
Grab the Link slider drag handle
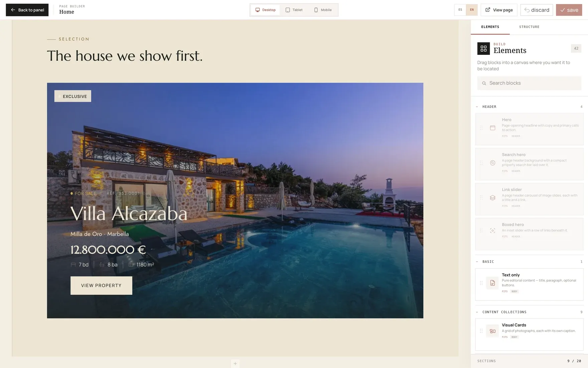[481, 198]
